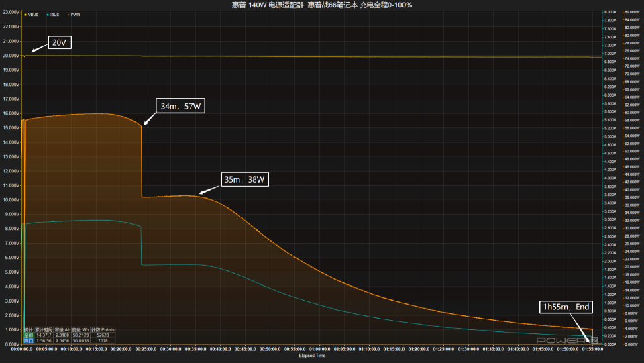This screenshot has width=644, height=363.
Task: Click the 00:35:00.0 time axis tick
Action: pos(195,349)
